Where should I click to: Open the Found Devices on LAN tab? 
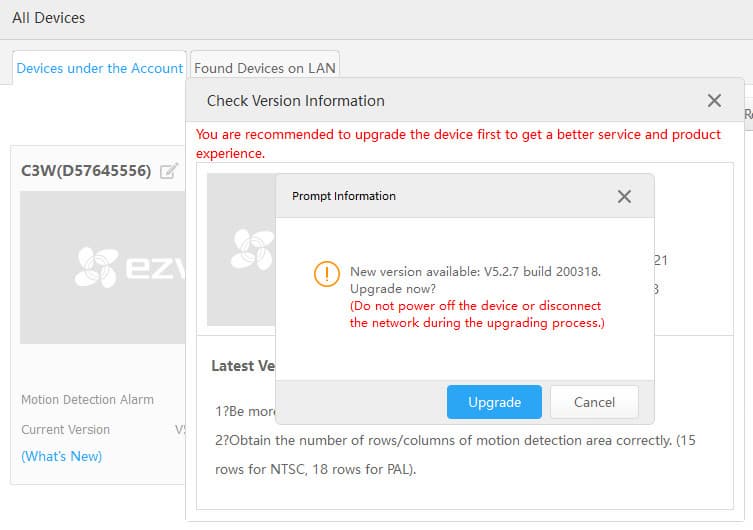[x=266, y=68]
